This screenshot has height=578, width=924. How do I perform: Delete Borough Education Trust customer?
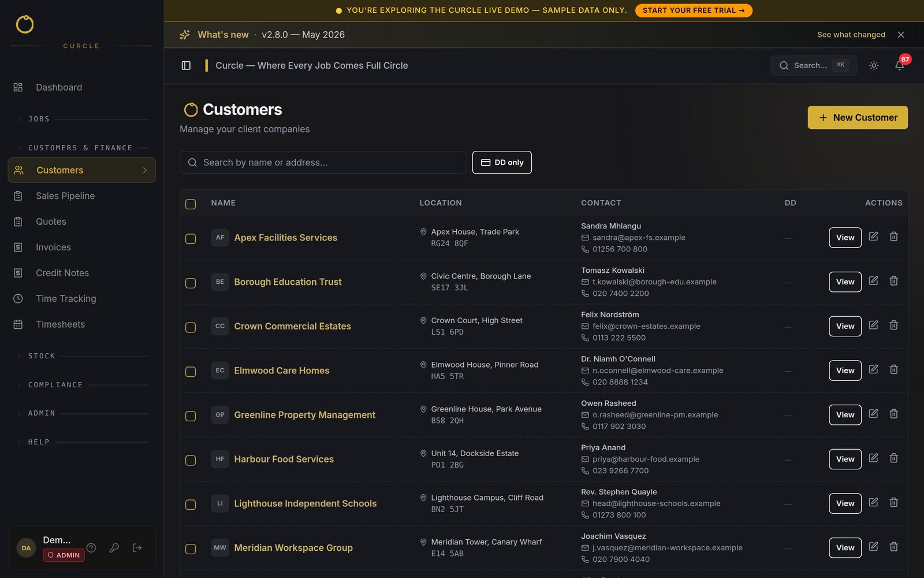893,281
